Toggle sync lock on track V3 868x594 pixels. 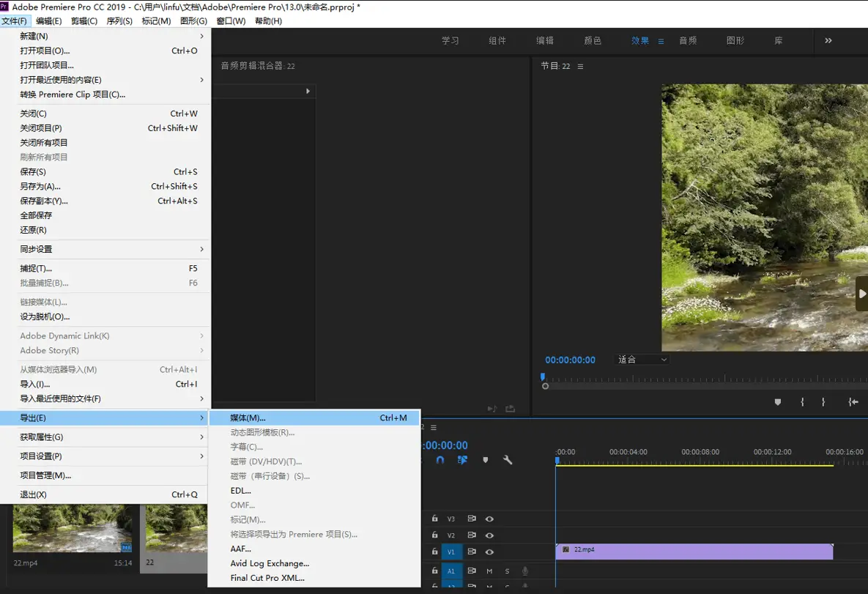(x=472, y=519)
